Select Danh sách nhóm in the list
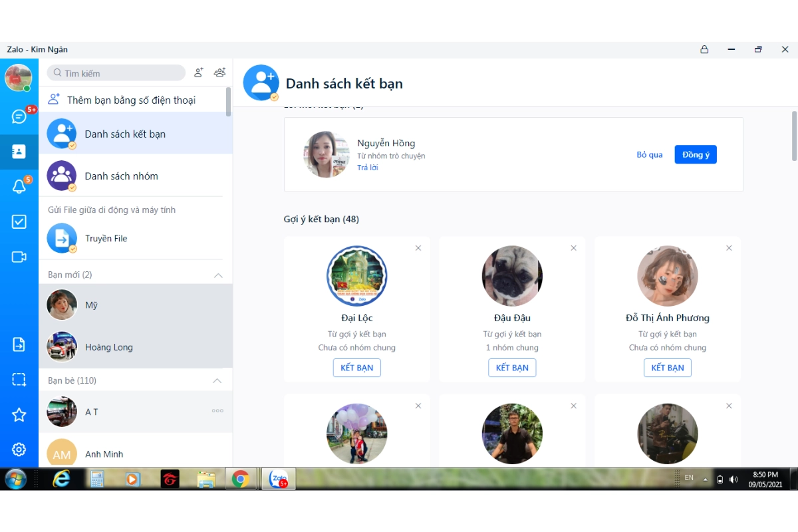 pos(121,176)
